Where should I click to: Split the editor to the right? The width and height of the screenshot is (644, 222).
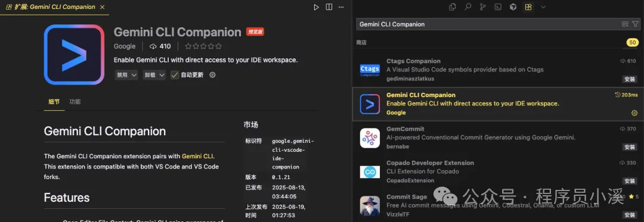point(329,7)
